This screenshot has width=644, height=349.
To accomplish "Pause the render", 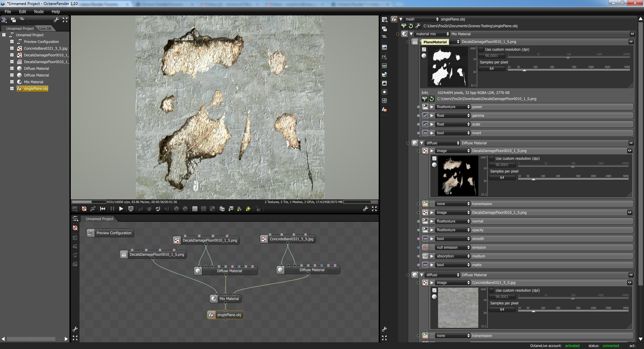I will [x=112, y=209].
